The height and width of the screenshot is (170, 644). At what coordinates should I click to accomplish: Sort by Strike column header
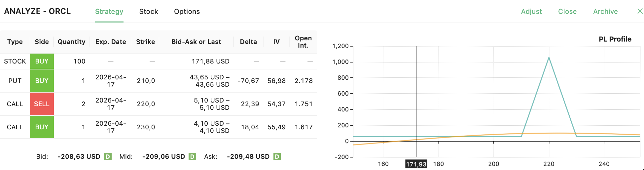(145, 42)
